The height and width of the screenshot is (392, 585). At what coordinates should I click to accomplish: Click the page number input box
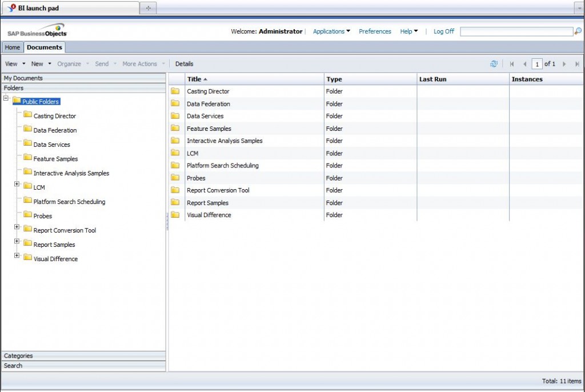537,64
